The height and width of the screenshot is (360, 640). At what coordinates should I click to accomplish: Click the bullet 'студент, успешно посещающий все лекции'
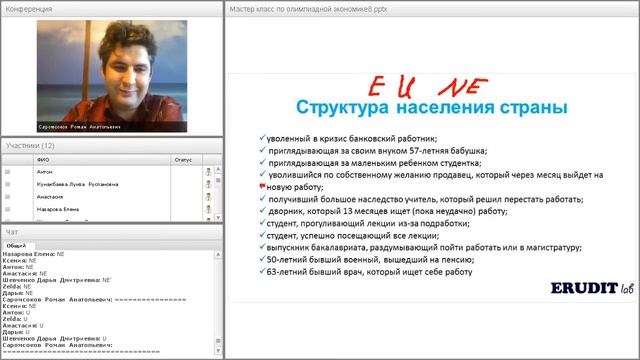click(353, 236)
